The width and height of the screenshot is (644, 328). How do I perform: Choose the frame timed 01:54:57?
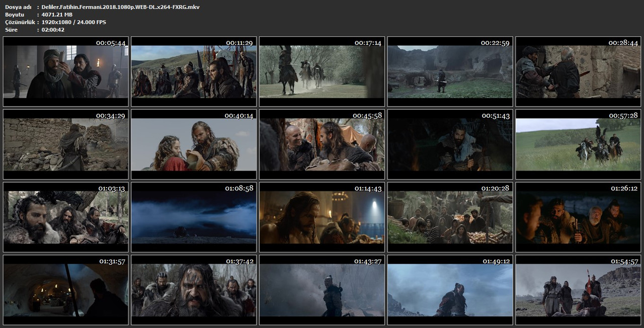pos(578,290)
